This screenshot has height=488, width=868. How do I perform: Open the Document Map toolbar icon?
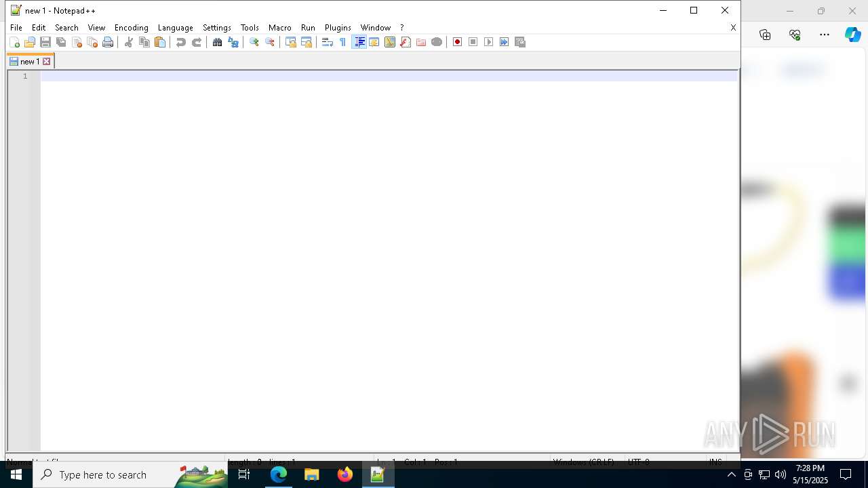(x=390, y=42)
